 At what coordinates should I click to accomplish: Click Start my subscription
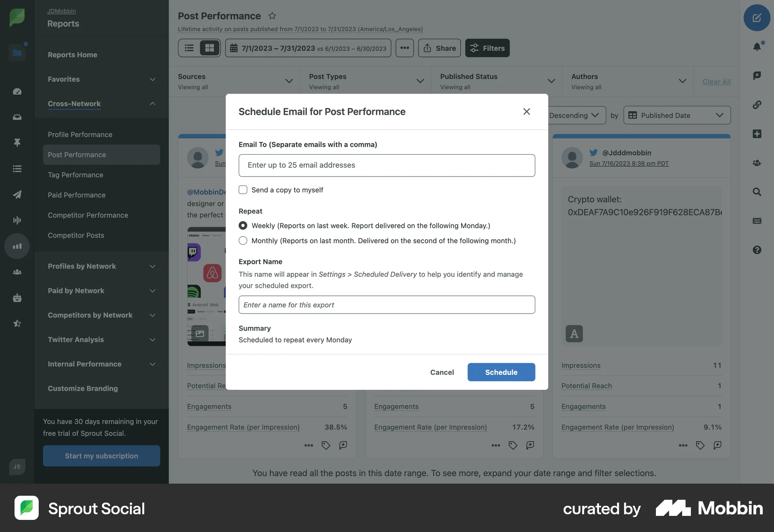tap(102, 456)
